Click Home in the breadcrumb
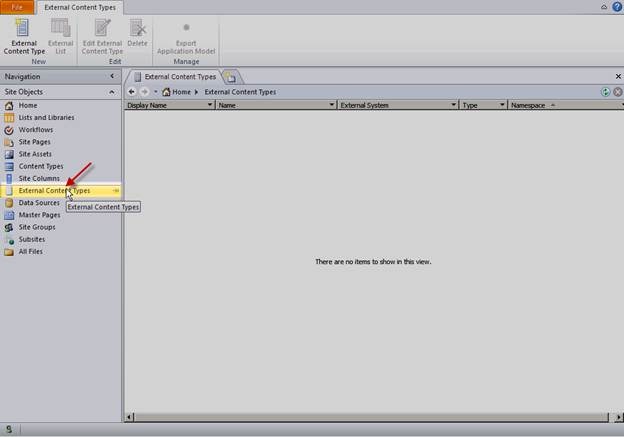This screenshot has height=437, width=624. tap(181, 92)
